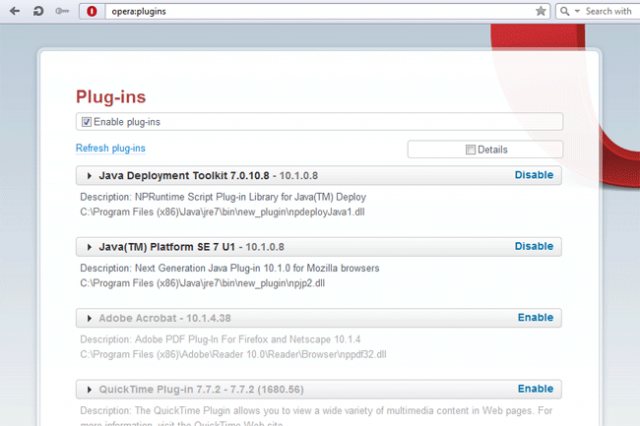Toggle the Enable plug-ins checkbox
Screen dimensions: 640x426
point(87,122)
